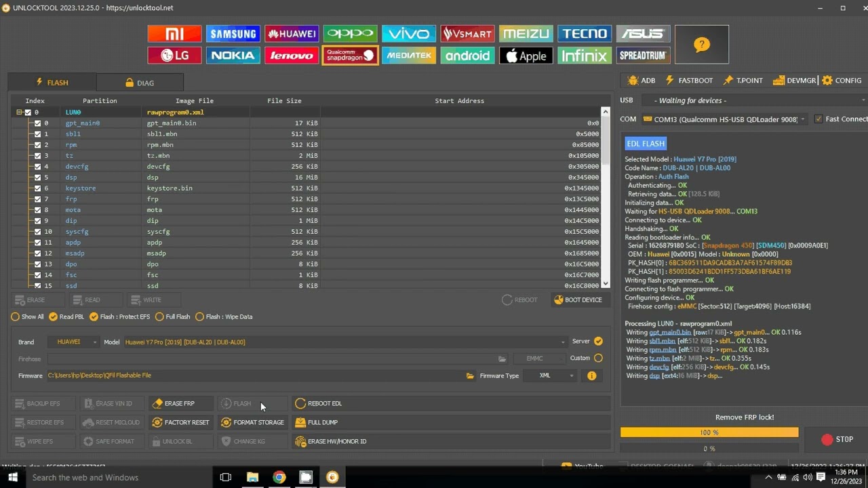
Task: Select the Samsung brand icon
Action: tap(233, 34)
